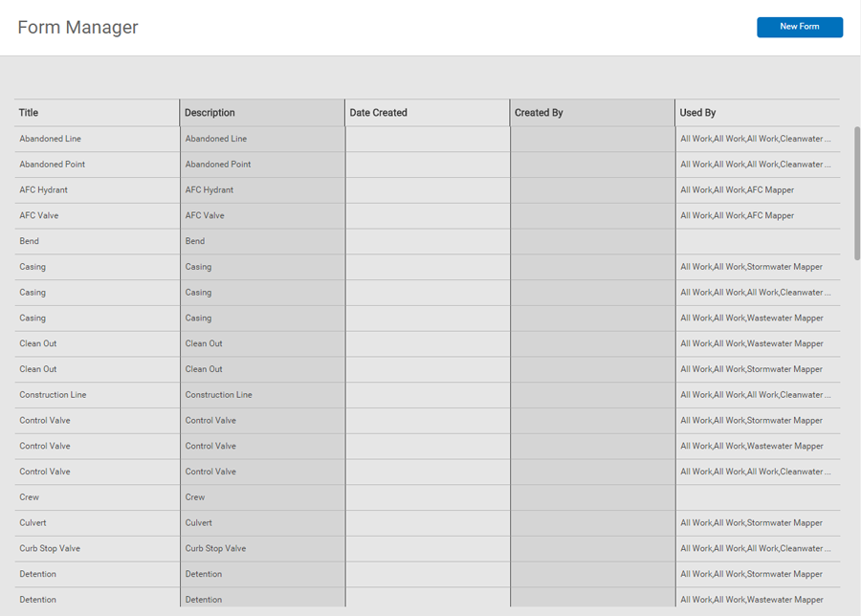The height and width of the screenshot is (616, 861).
Task: Open Casing title in the Stormwater Mapper row
Action: [33, 267]
